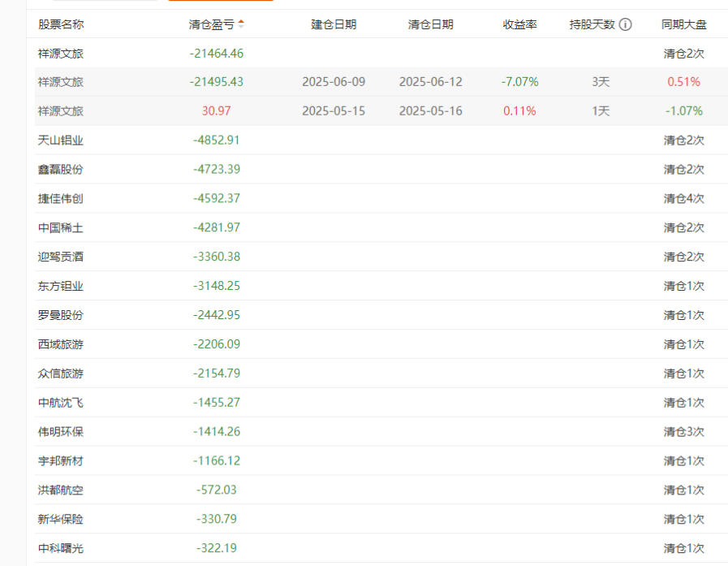Click loss value -4281.97
The height and width of the screenshot is (566, 728).
(217, 227)
